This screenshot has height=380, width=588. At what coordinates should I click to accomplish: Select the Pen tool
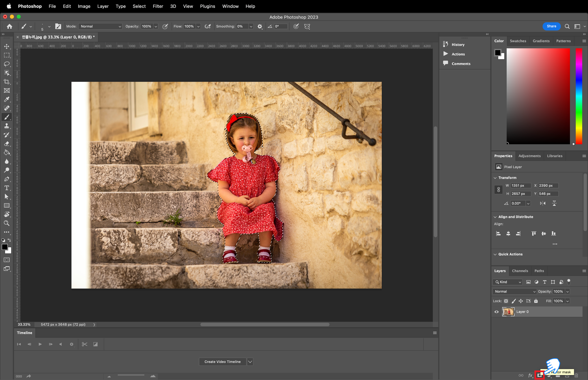pyautogui.click(x=7, y=179)
